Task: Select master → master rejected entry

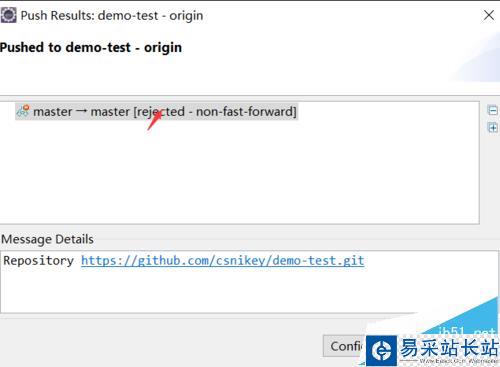Action: pyautogui.click(x=156, y=112)
